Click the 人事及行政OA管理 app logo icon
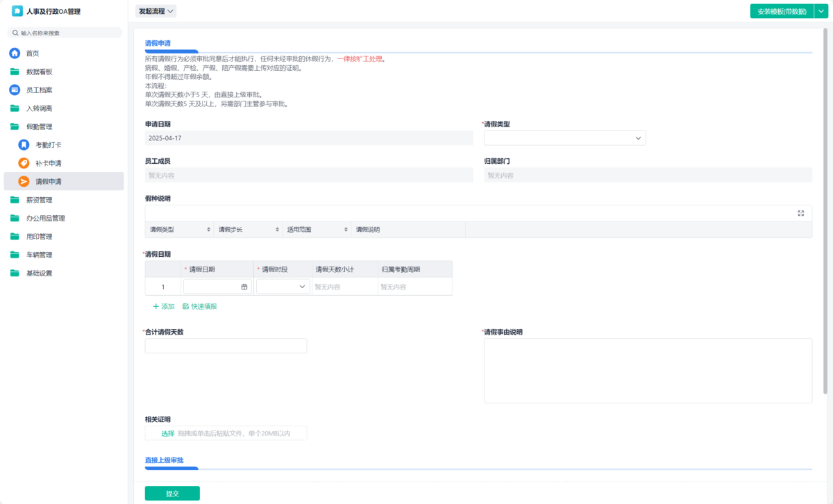The image size is (833, 504). (17, 11)
